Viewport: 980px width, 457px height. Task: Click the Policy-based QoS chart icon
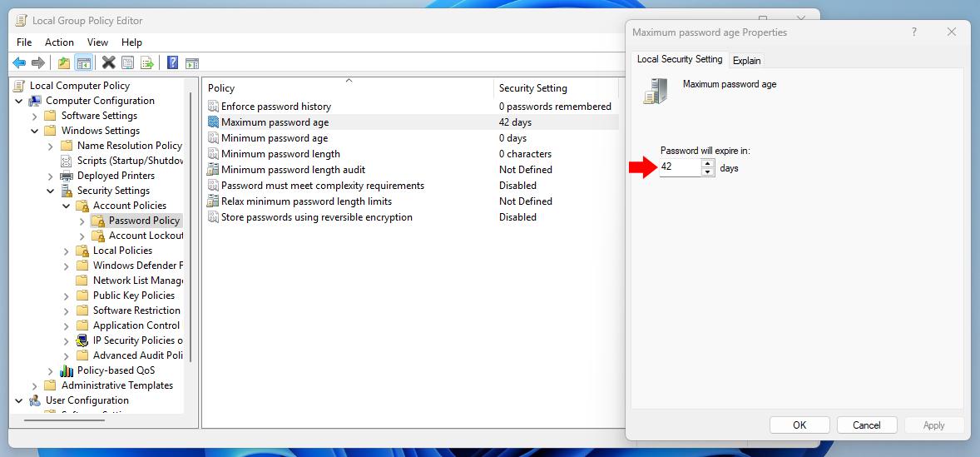tap(67, 370)
